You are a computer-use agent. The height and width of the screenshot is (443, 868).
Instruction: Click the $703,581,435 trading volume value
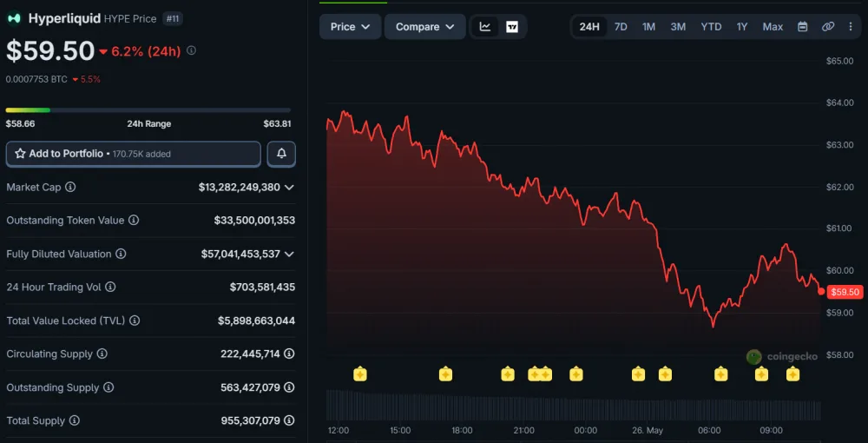coord(262,287)
